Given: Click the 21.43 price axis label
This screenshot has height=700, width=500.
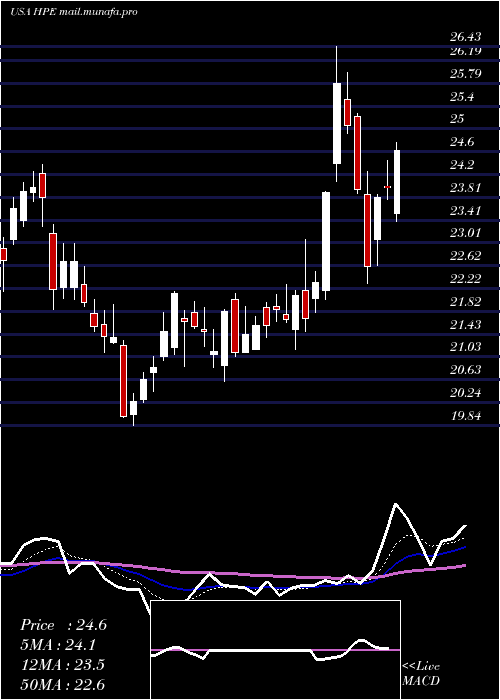Looking at the screenshot, I should [x=466, y=325].
